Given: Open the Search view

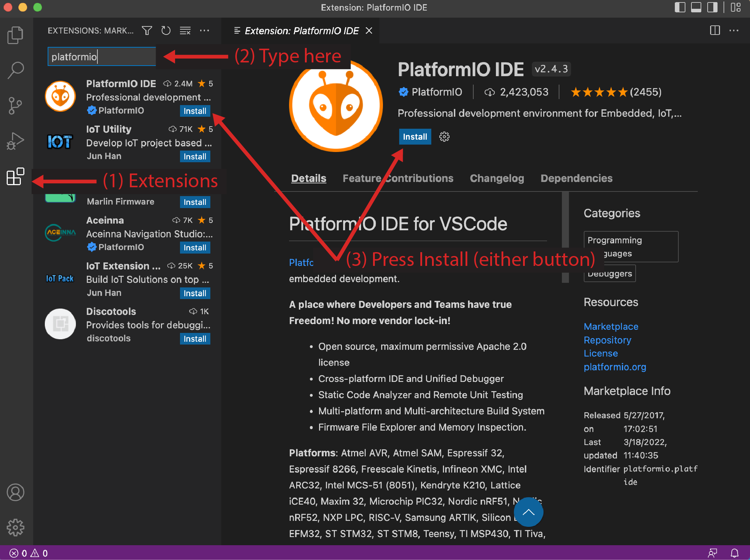Looking at the screenshot, I should [x=15, y=70].
